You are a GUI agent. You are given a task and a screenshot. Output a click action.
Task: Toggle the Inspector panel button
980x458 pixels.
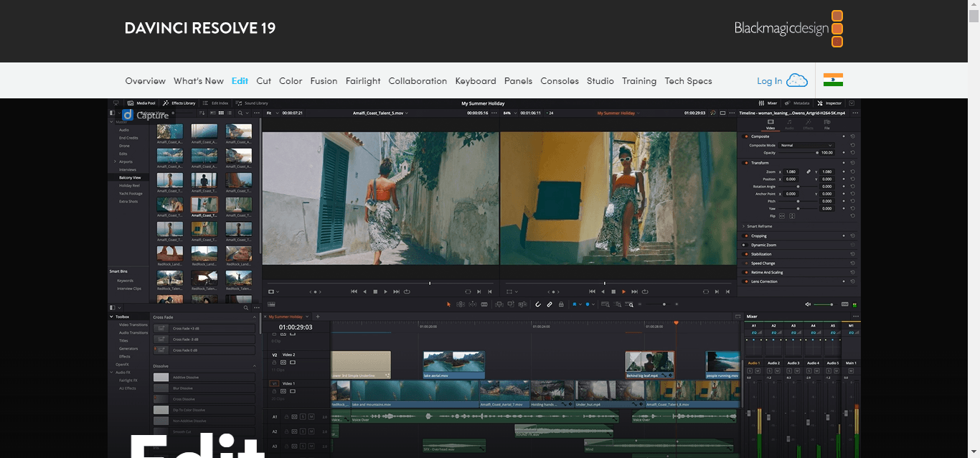829,103
